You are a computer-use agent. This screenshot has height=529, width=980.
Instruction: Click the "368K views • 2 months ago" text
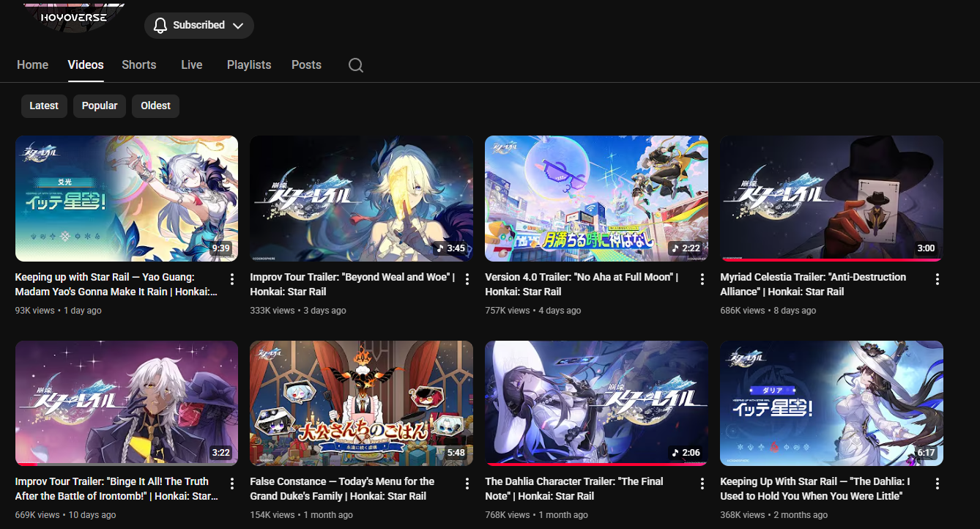coord(774,515)
